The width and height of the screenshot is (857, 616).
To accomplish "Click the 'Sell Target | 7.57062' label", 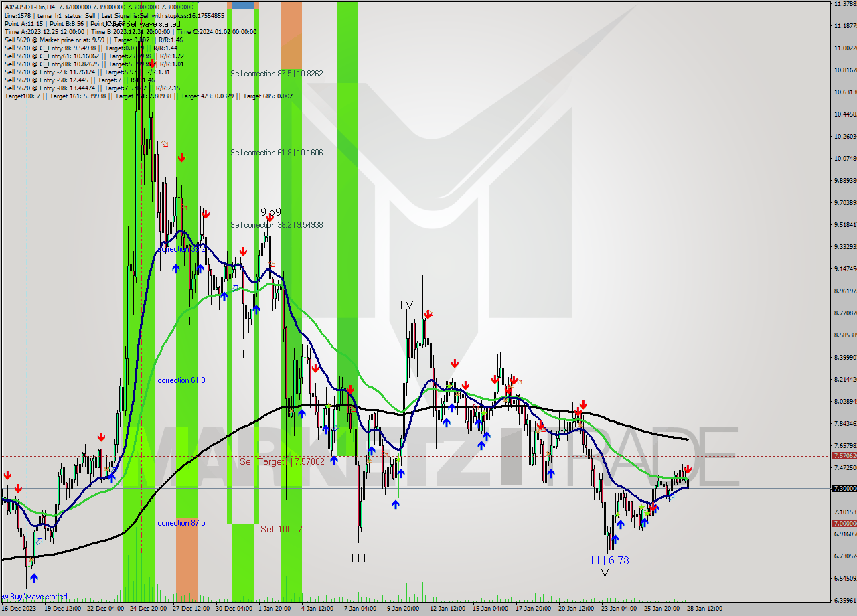I will (x=282, y=461).
